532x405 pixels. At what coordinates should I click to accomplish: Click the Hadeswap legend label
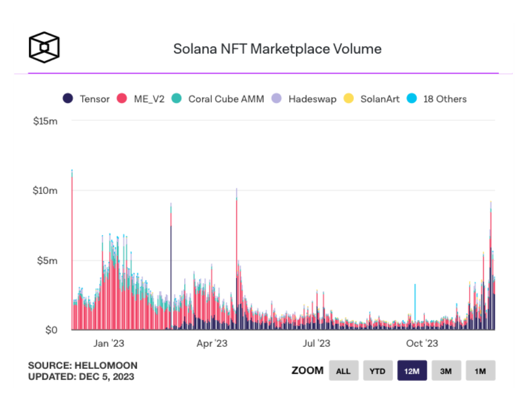pyautogui.click(x=313, y=99)
